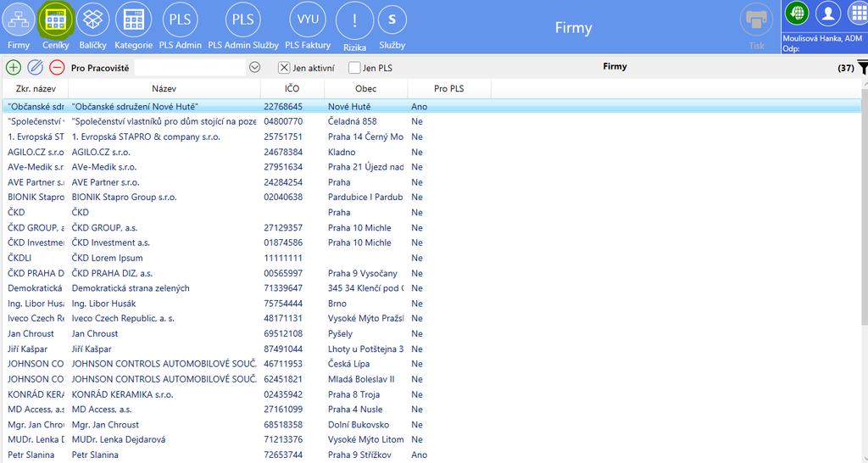Select the Petr Slanina row
The image size is (868, 463).
(431, 455)
